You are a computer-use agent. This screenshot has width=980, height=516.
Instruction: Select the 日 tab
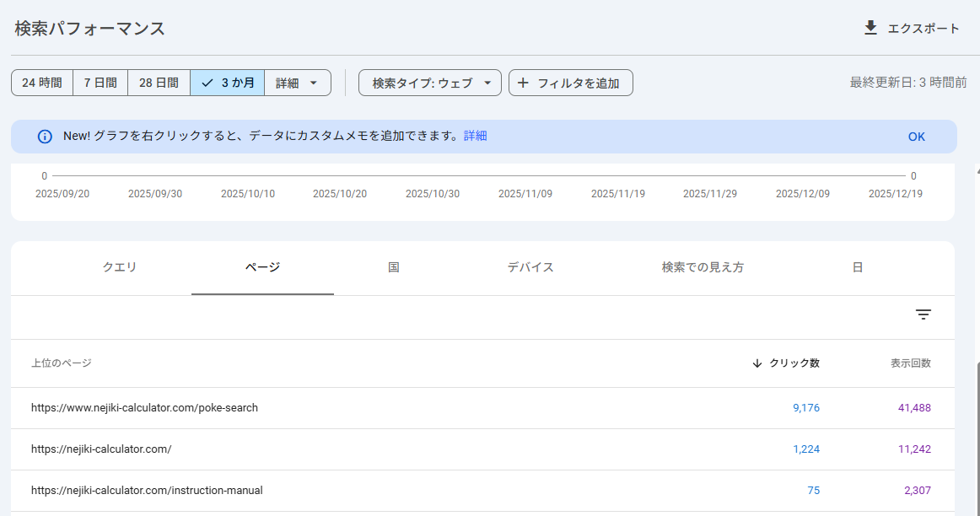point(859,267)
